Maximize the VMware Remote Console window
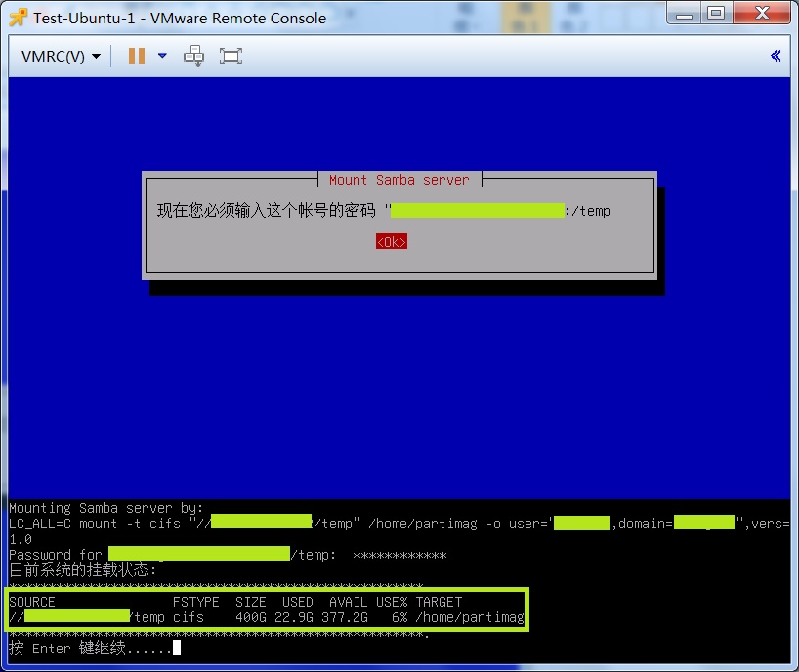799x672 pixels. pyautogui.click(x=717, y=13)
